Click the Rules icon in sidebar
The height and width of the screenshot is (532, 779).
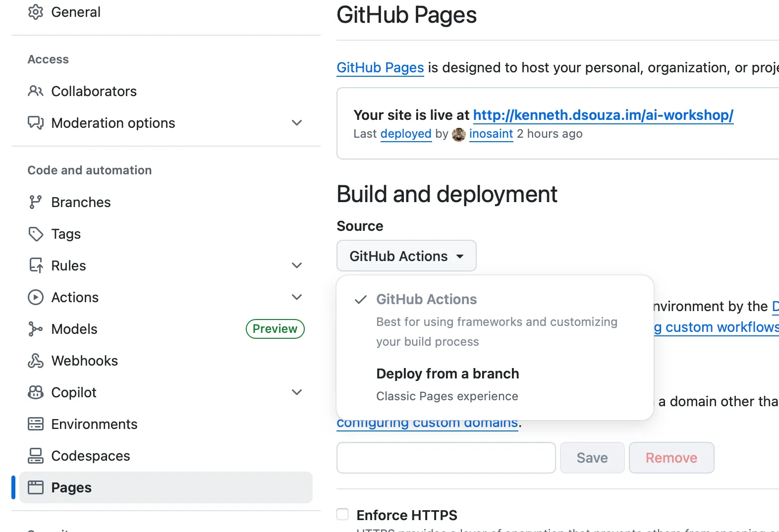(36, 266)
